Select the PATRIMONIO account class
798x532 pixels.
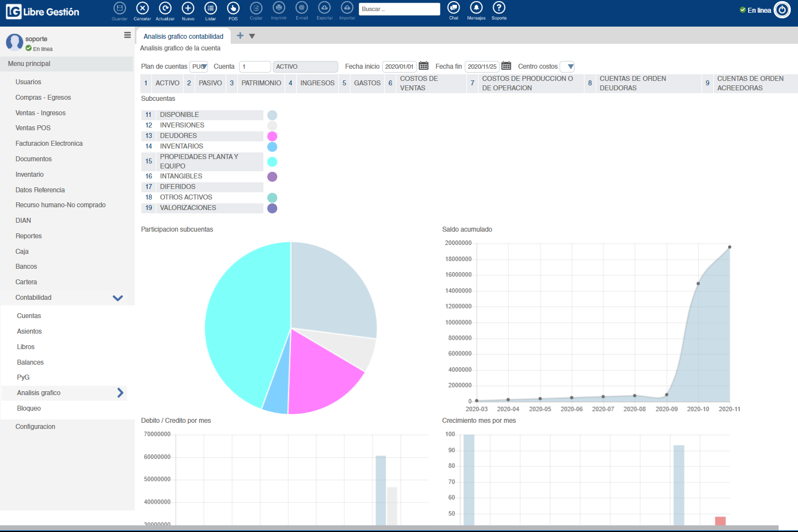tap(261, 83)
